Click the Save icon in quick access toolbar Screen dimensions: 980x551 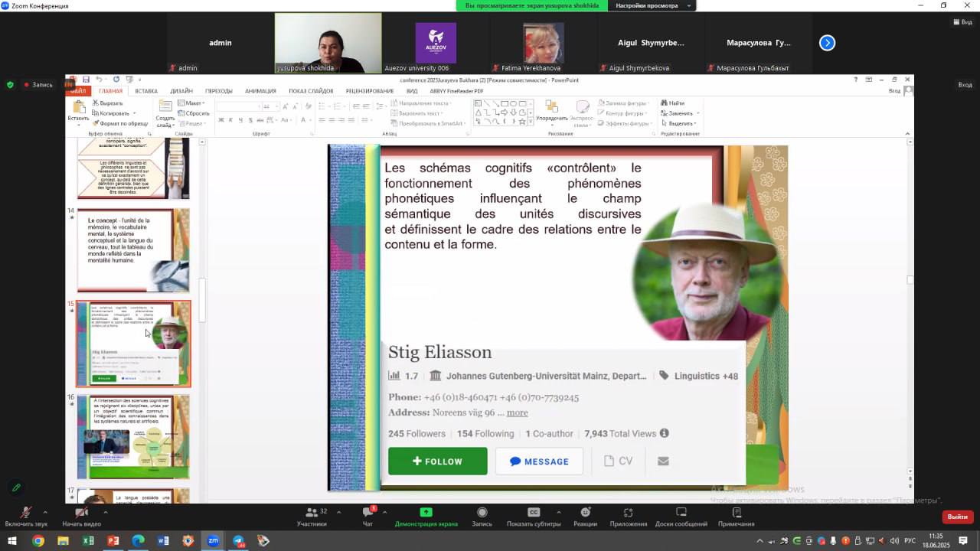(x=86, y=80)
